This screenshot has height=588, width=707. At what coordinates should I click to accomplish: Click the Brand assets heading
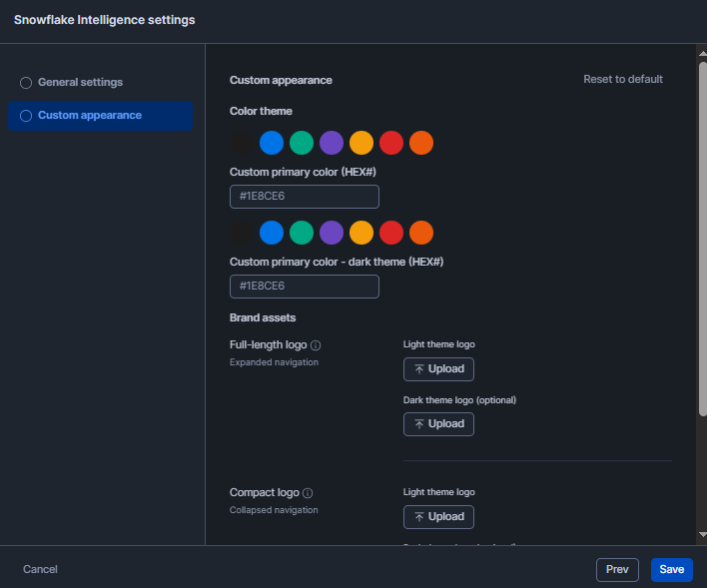tap(263, 317)
